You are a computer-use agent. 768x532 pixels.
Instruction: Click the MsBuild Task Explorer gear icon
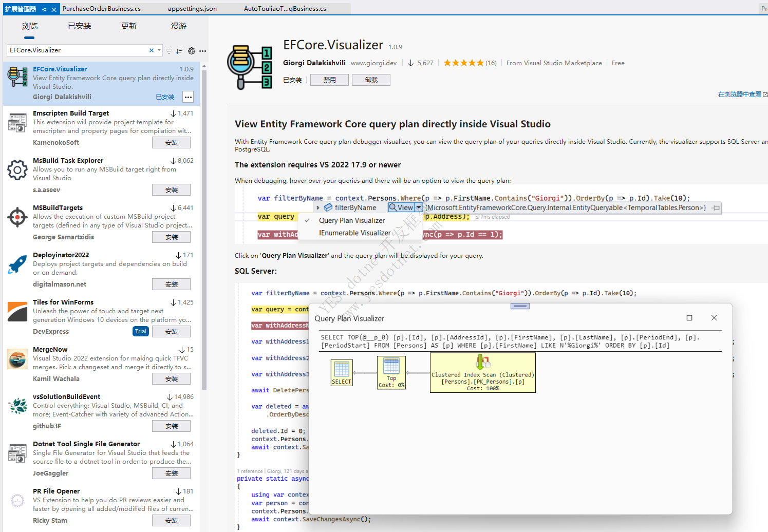click(x=17, y=170)
